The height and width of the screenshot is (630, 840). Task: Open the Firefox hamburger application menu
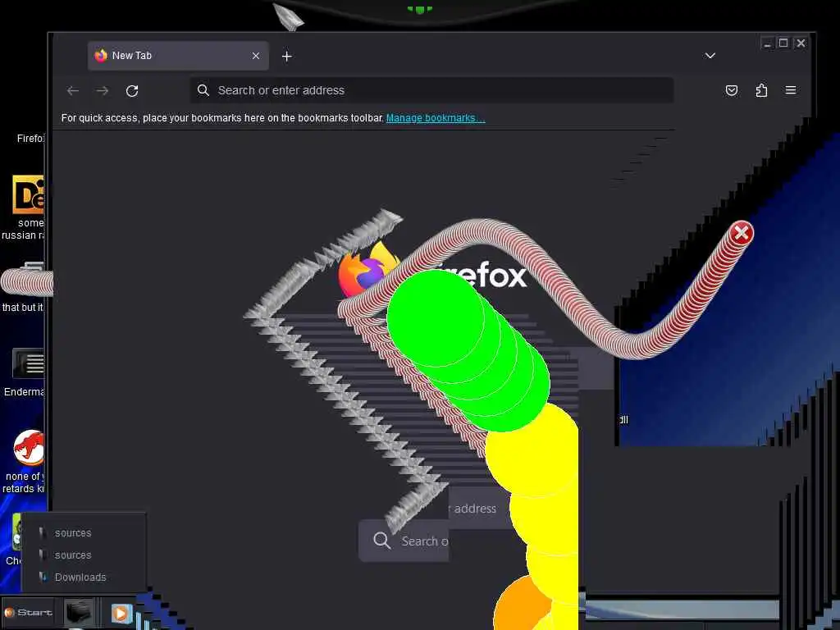pos(791,90)
